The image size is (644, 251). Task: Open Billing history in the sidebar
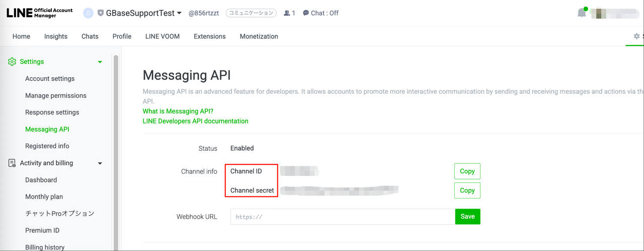(x=45, y=247)
